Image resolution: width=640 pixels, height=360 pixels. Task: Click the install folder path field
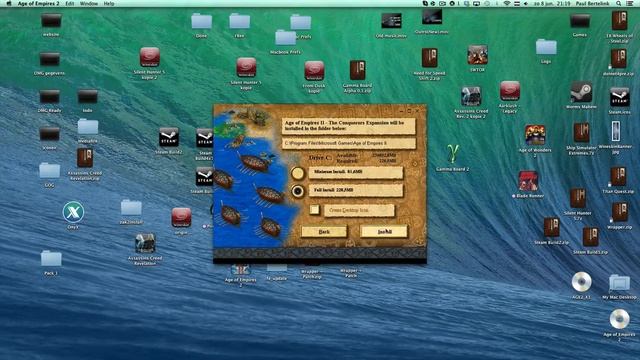pyautogui.click(x=349, y=143)
